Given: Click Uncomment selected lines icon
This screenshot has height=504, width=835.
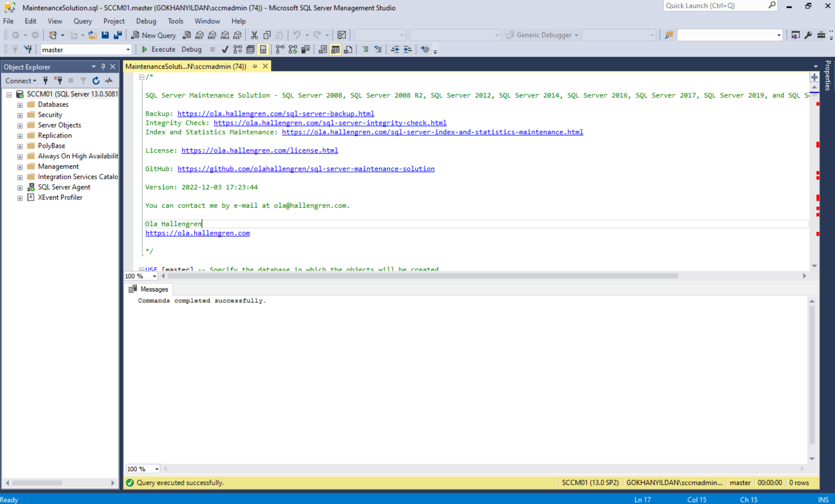Looking at the screenshot, I should [x=378, y=49].
